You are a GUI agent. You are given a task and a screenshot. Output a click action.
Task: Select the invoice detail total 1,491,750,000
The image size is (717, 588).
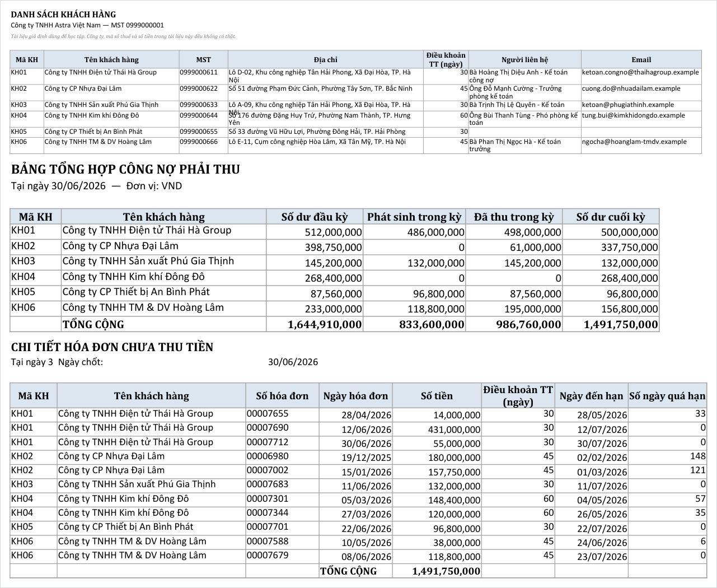(x=446, y=571)
